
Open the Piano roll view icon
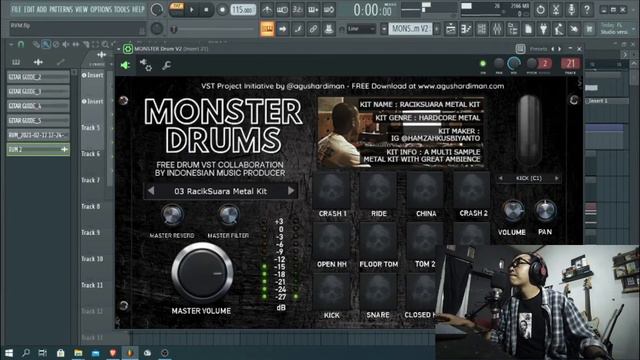466,29
